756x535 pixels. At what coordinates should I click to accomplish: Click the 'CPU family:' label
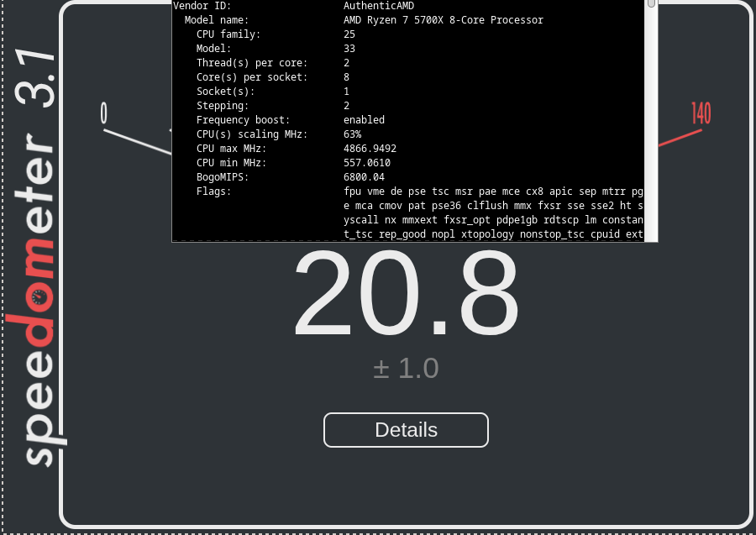228,34
